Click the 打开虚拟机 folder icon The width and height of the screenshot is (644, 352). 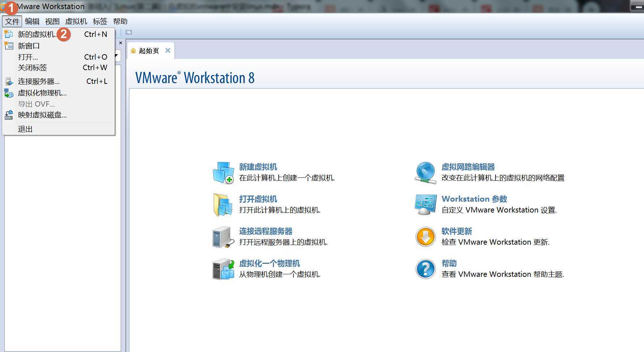point(223,205)
